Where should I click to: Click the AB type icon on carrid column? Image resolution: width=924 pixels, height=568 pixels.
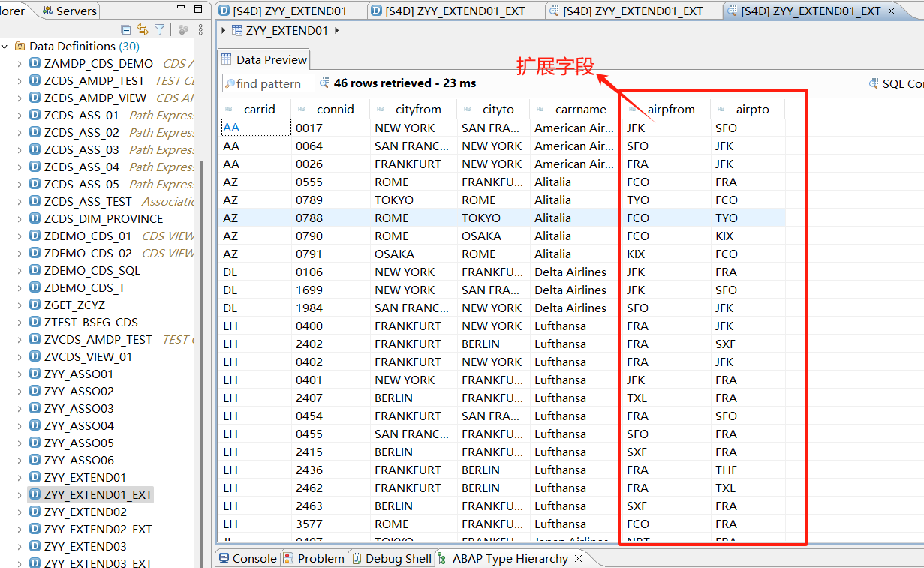tap(227, 109)
